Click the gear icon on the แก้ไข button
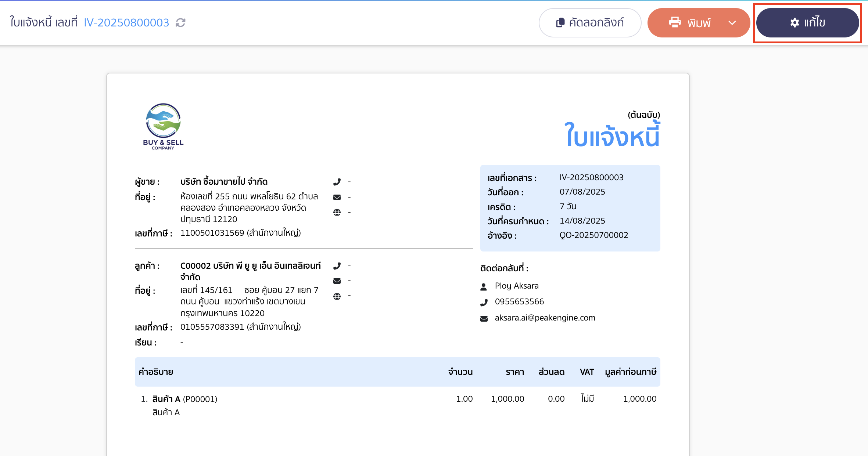The image size is (868, 456). (x=795, y=23)
